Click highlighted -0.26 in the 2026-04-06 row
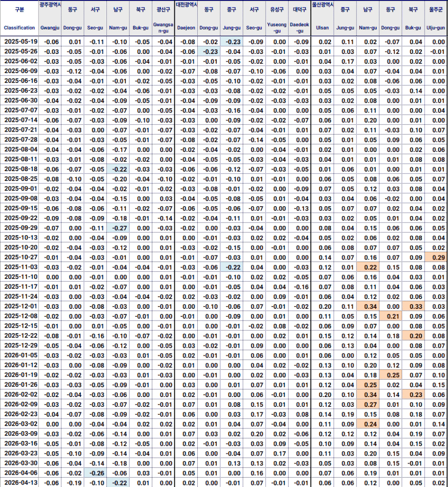This screenshot has height=487, width=448. pyautogui.click(x=95, y=473)
